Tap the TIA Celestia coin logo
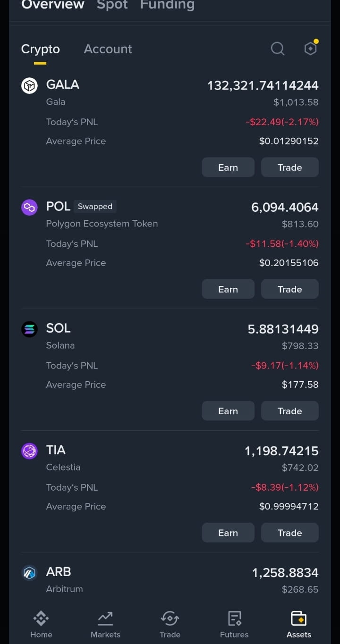The image size is (340, 644). click(x=29, y=451)
